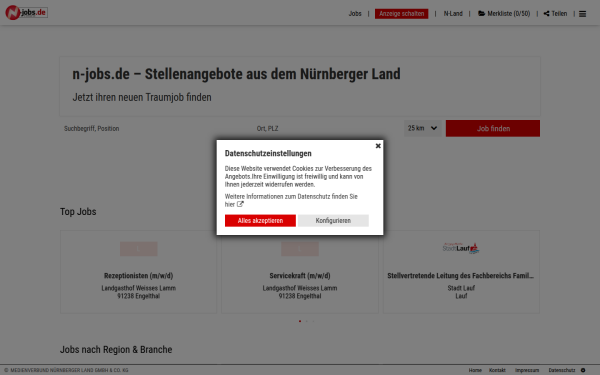Select the second carousel dot
The width and height of the screenshot is (600, 375).
point(307,321)
